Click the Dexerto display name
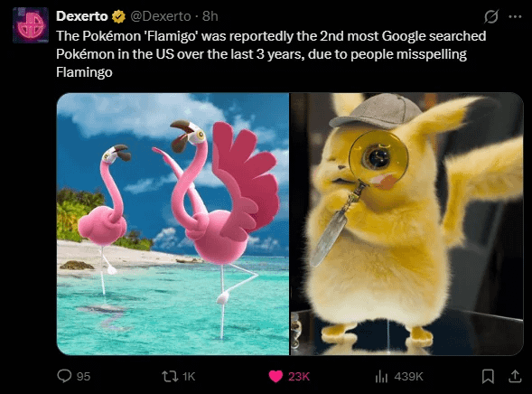Screen dimensions: 532x394 82,16
